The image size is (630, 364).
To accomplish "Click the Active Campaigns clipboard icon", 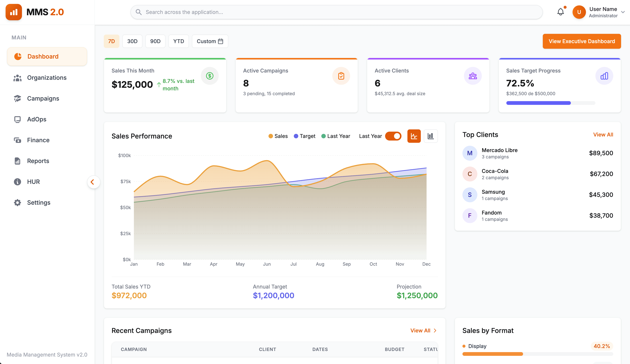I will point(341,76).
